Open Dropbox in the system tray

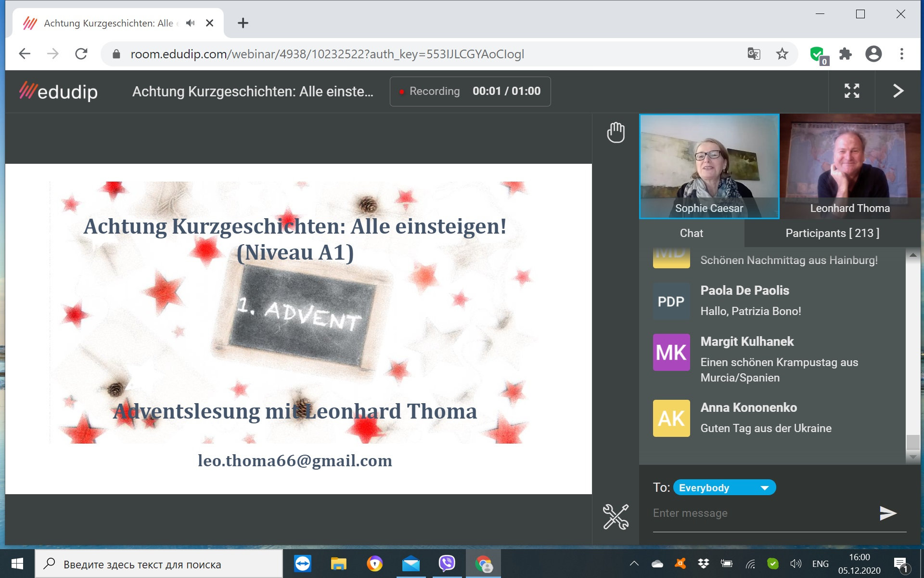704,564
